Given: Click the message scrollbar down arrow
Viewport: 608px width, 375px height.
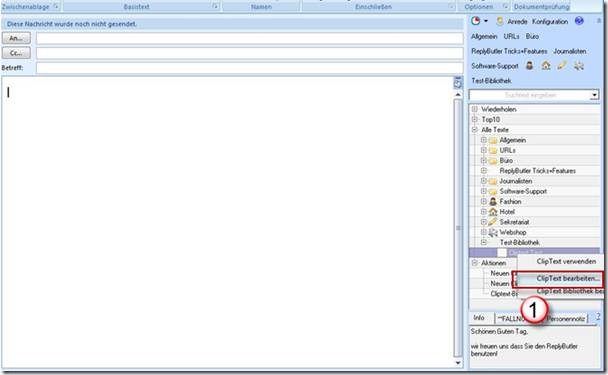Looking at the screenshot, I should pyautogui.click(x=458, y=363).
